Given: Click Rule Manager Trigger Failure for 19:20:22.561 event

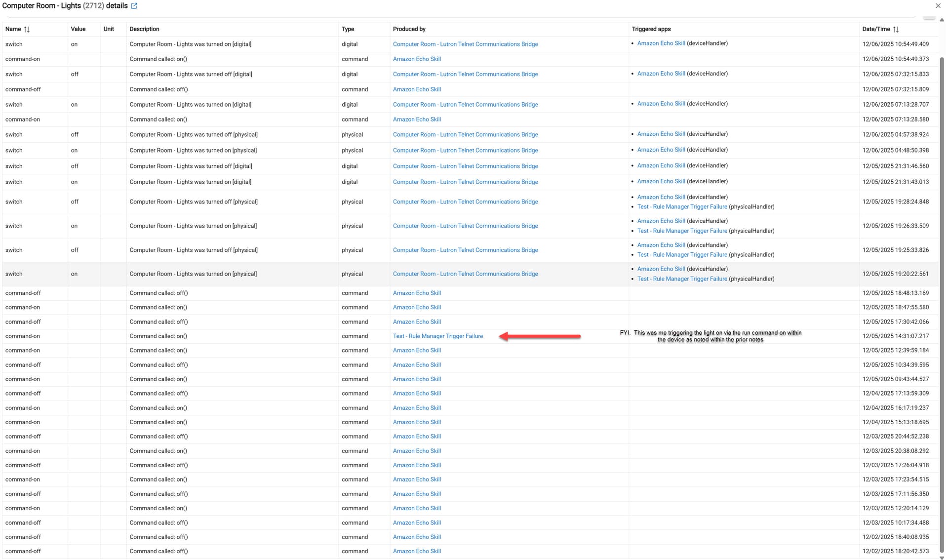Looking at the screenshot, I should [682, 279].
